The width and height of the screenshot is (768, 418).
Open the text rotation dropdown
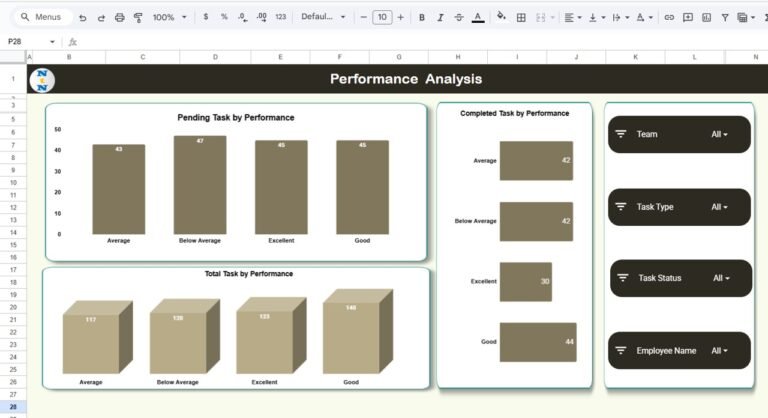pos(644,18)
